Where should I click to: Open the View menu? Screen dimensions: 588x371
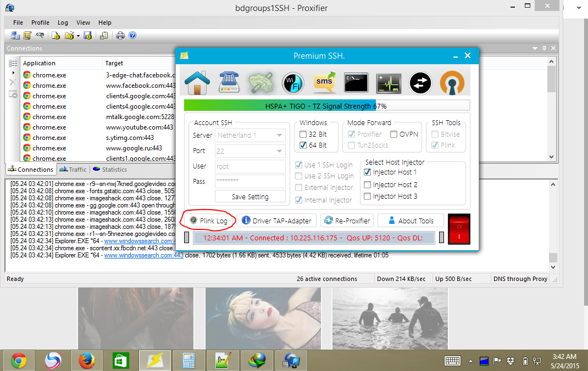point(83,23)
